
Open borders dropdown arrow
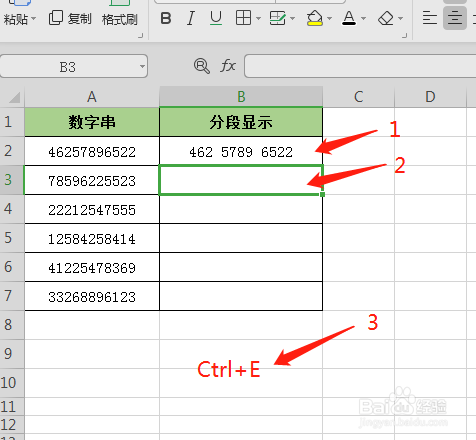coord(258,18)
